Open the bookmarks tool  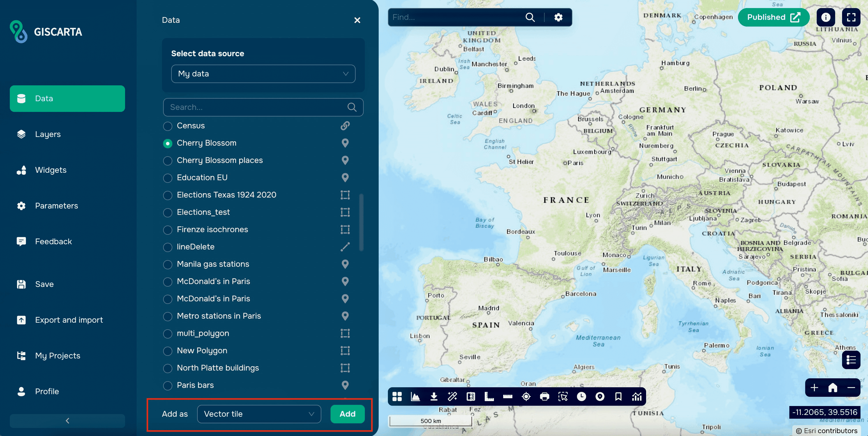618,396
